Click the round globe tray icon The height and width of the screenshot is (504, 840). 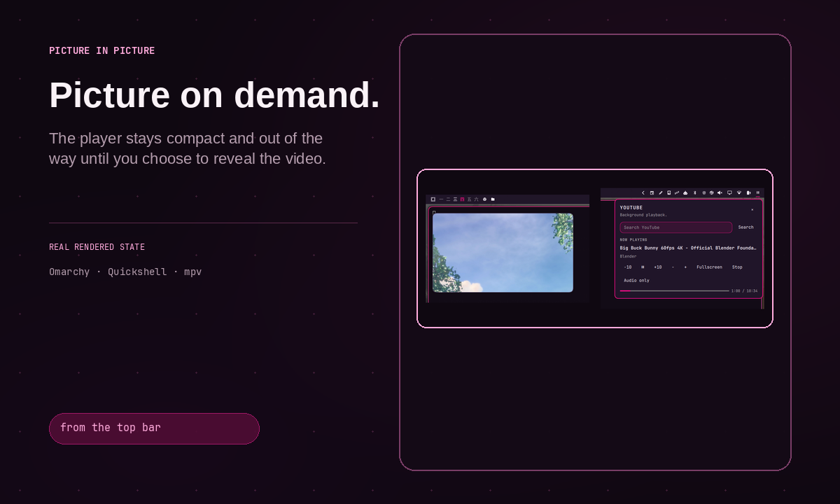pos(712,192)
